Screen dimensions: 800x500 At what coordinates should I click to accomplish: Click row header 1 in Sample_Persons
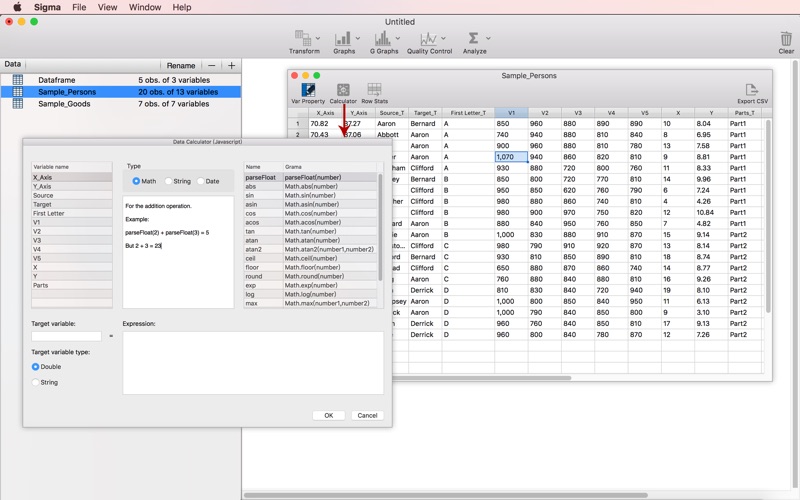point(298,123)
